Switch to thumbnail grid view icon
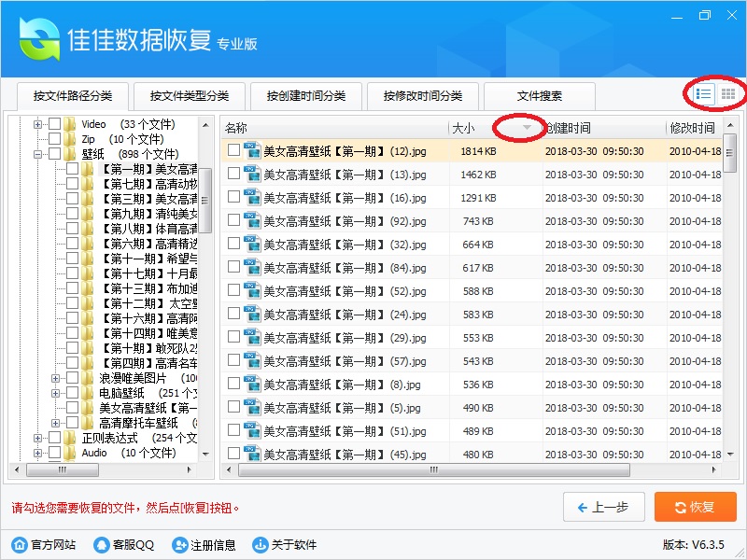This screenshot has height=560, width=747. coord(728,93)
